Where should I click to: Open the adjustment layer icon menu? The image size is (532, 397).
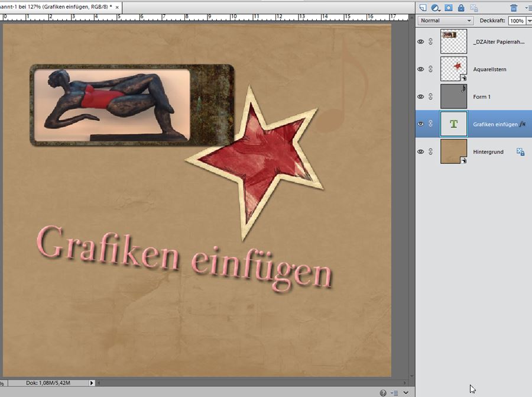pyautogui.click(x=436, y=8)
